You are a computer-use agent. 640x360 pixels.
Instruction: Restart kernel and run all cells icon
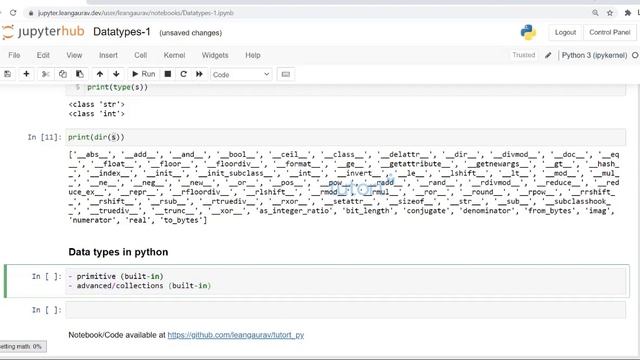tap(199, 74)
